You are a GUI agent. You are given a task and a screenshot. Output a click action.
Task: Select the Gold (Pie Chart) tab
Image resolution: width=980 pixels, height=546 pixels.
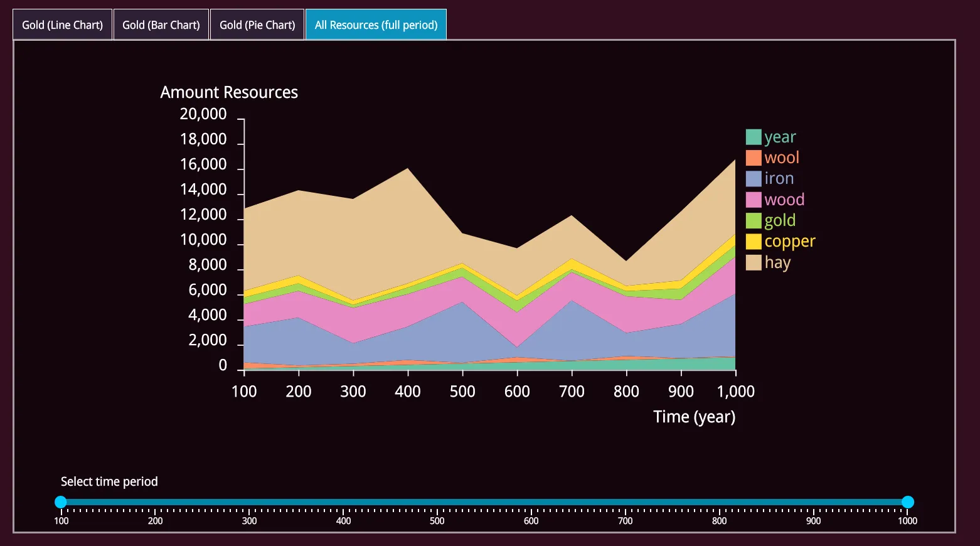pyautogui.click(x=257, y=25)
